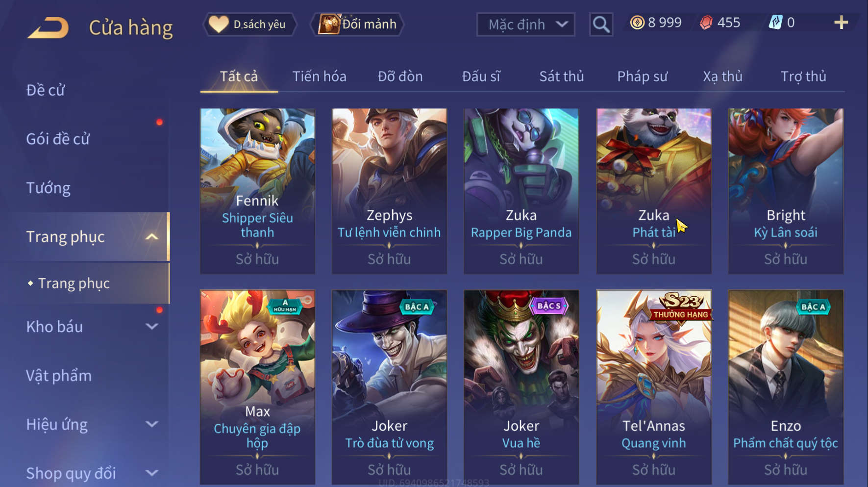The image size is (868, 487).
Task: Open the search magnifier icon
Action: (x=601, y=24)
